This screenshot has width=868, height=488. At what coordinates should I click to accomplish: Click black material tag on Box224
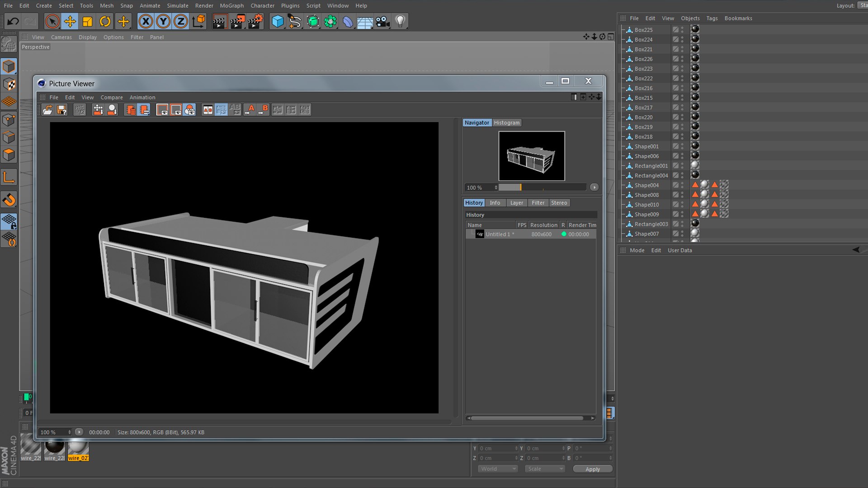point(695,39)
